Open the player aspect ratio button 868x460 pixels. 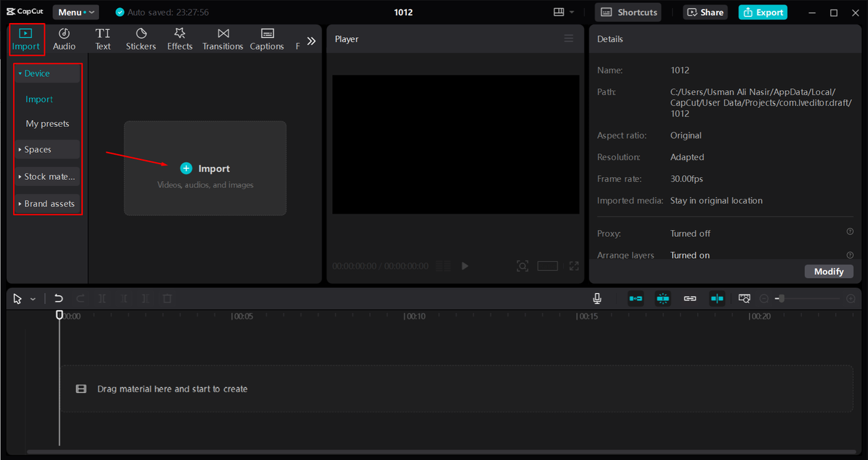547,266
